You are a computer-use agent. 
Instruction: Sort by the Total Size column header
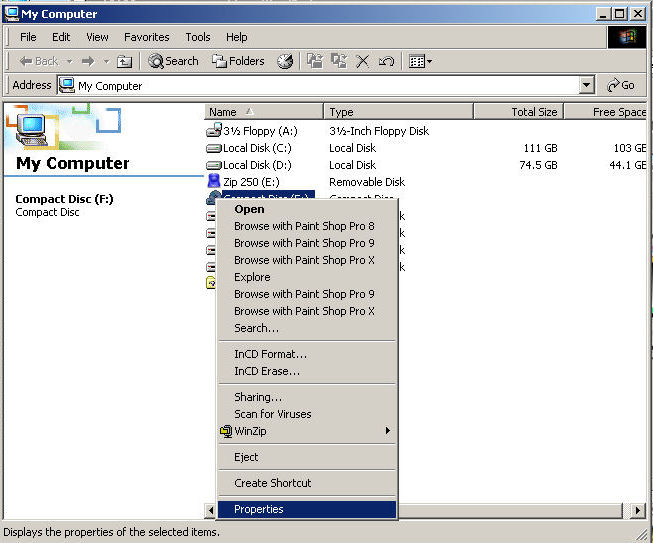tap(516, 112)
